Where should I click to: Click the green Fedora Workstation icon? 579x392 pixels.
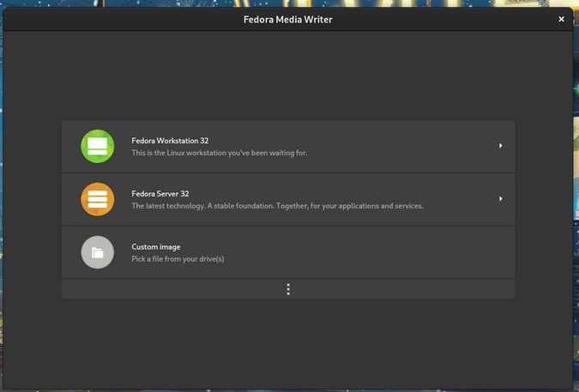pos(97,146)
